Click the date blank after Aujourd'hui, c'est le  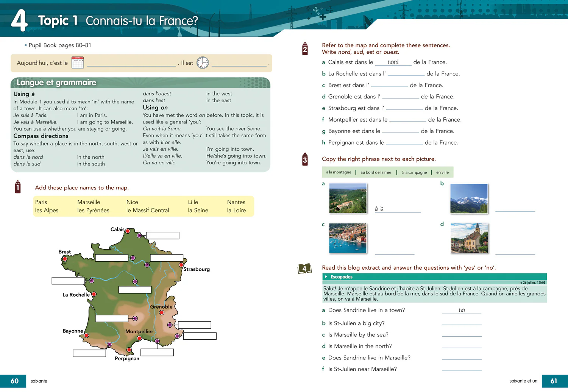point(131,63)
